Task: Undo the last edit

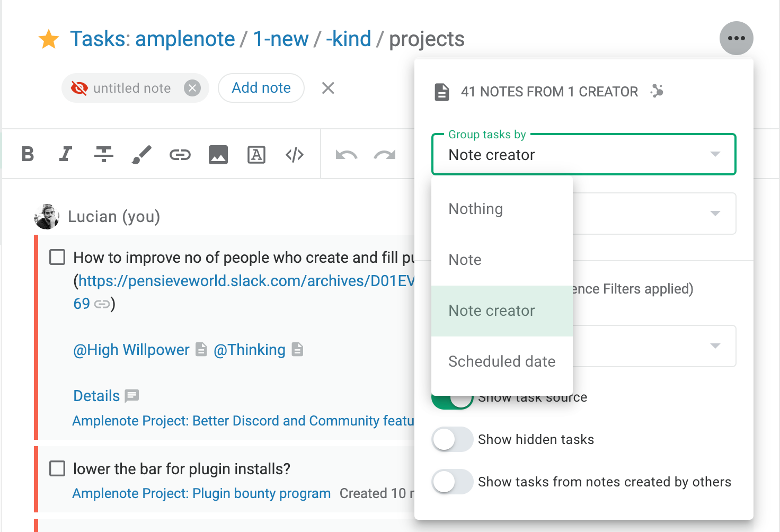Action: 346,155
